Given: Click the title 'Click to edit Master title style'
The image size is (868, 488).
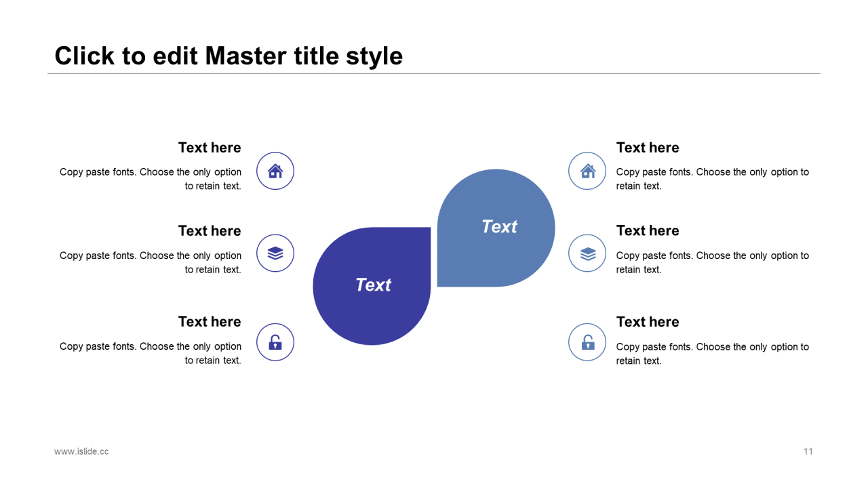Looking at the screenshot, I should pos(229,56).
